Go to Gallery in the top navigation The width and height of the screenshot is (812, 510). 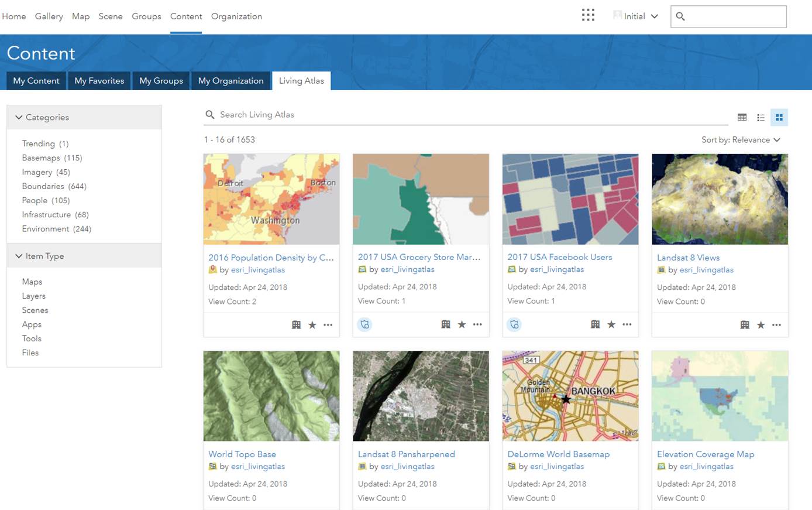(49, 16)
